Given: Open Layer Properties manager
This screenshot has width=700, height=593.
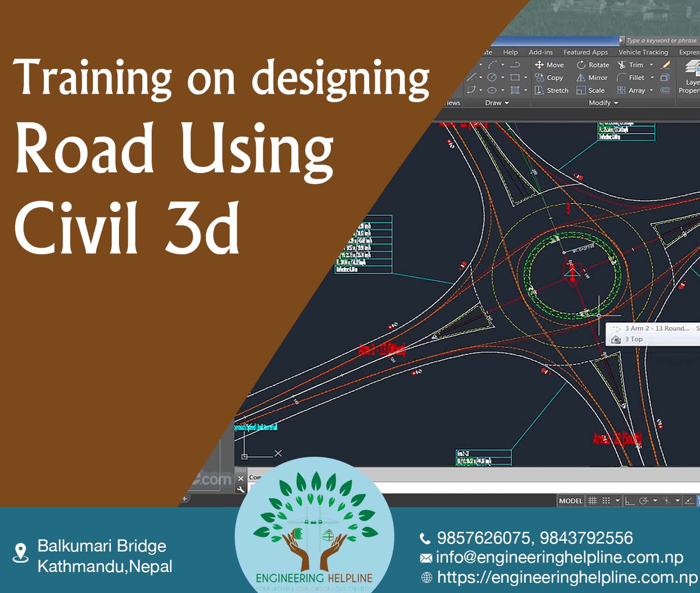Looking at the screenshot, I should click(x=691, y=77).
